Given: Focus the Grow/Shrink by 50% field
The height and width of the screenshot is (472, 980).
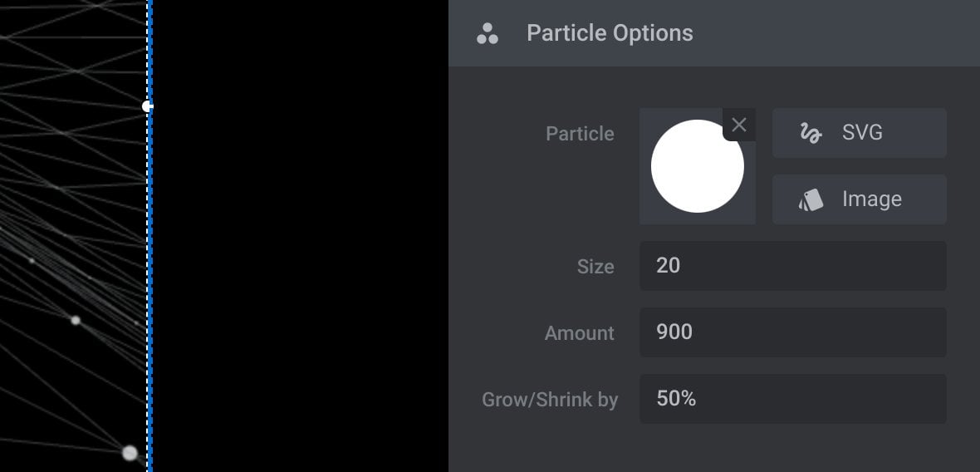Looking at the screenshot, I should pyautogui.click(x=793, y=399).
